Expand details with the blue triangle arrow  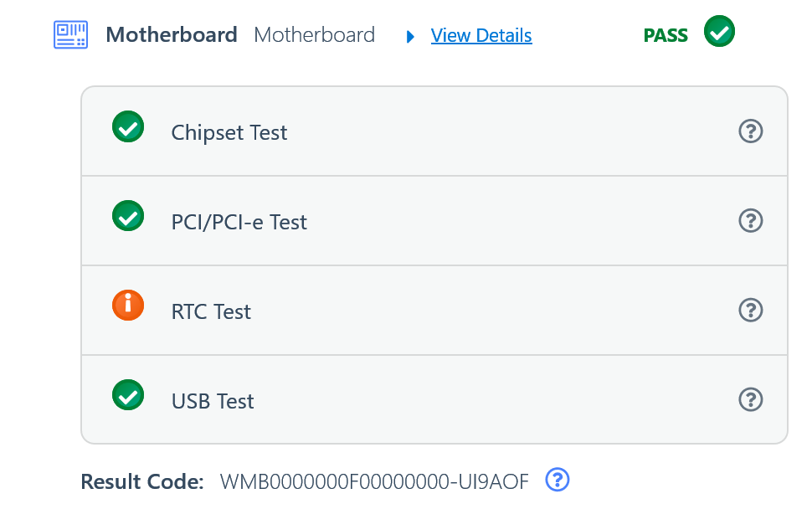(410, 36)
